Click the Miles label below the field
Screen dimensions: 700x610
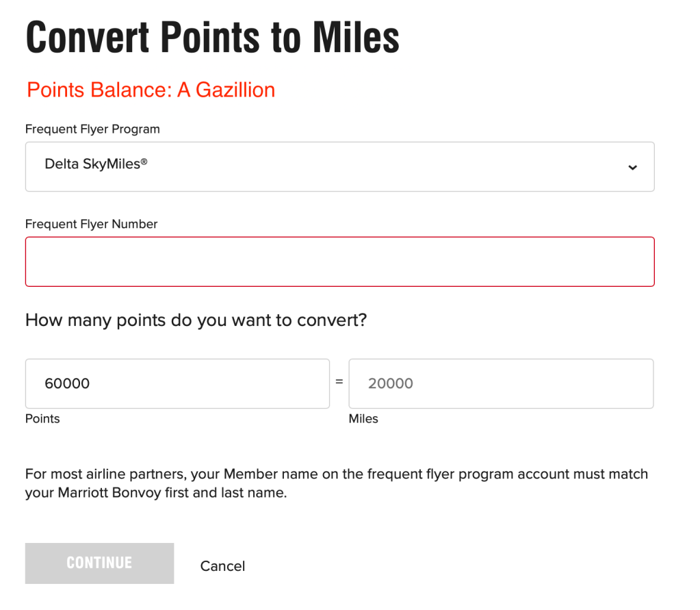[363, 418]
